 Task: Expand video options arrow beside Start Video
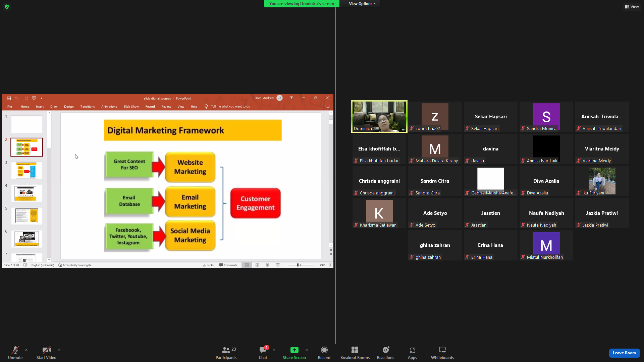tap(59, 350)
